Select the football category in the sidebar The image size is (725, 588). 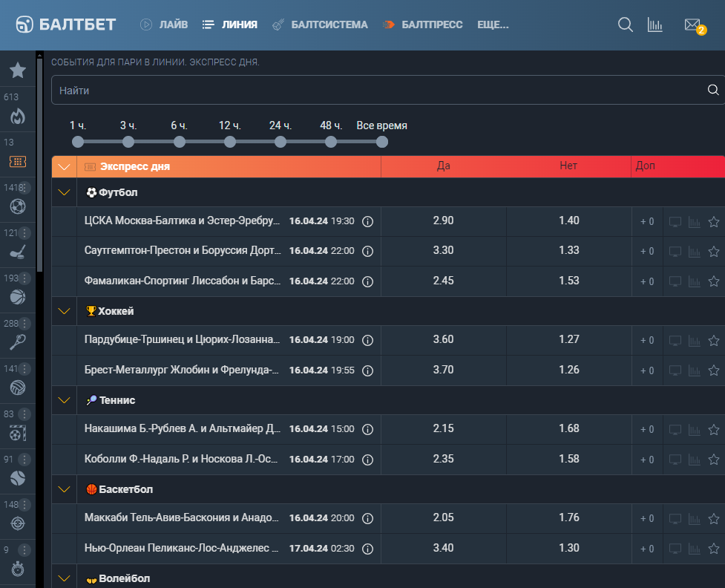coord(18,206)
